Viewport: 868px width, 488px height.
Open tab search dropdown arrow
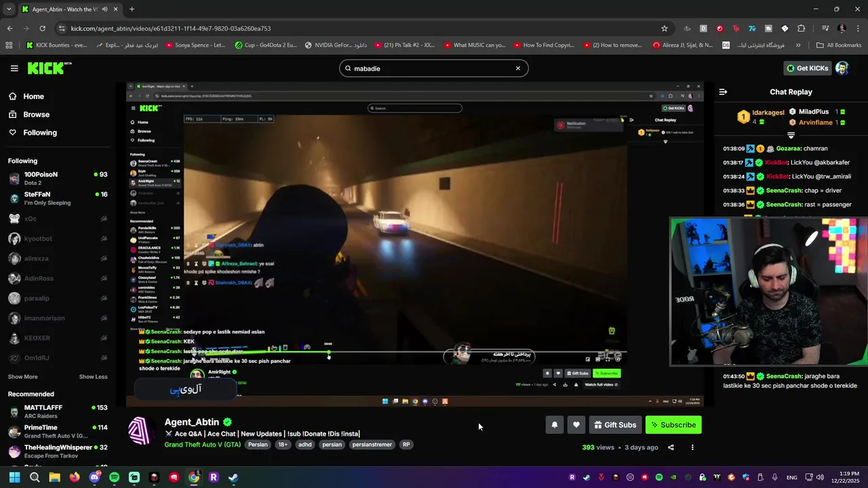point(8,9)
